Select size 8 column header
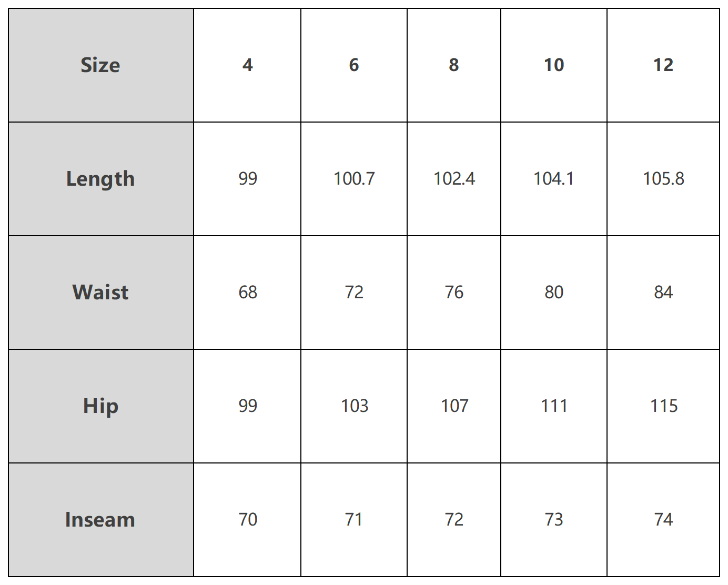728x585 pixels. (453, 65)
